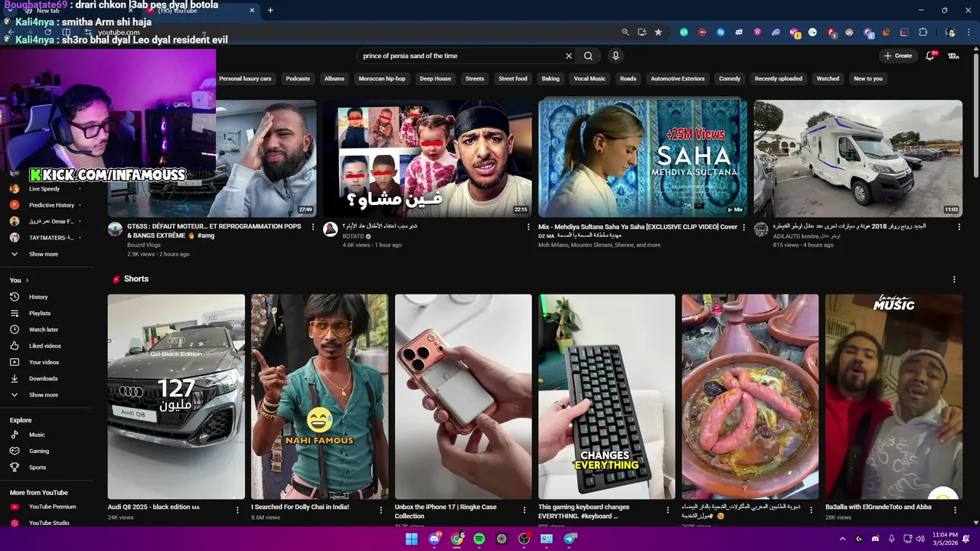Open more options for GT63S video
The width and height of the screenshot is (980, 551).
tap(312, 227)
